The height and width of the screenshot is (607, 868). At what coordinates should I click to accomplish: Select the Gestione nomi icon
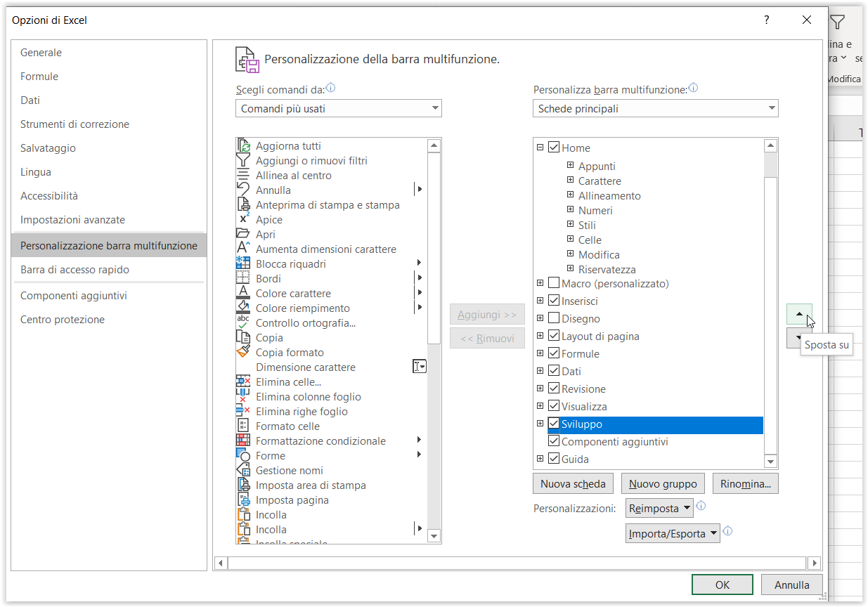[x=243, y=470]
